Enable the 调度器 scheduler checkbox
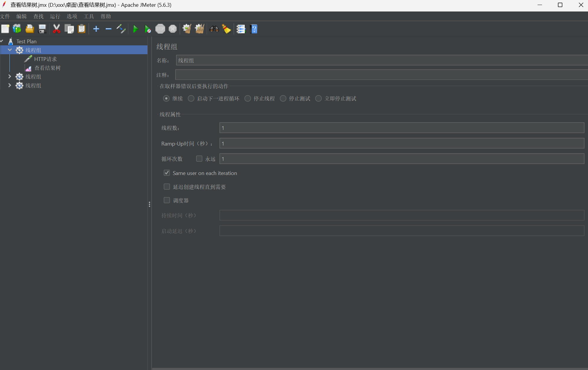The width and height of the screenshot is (588, 370). 167,200
